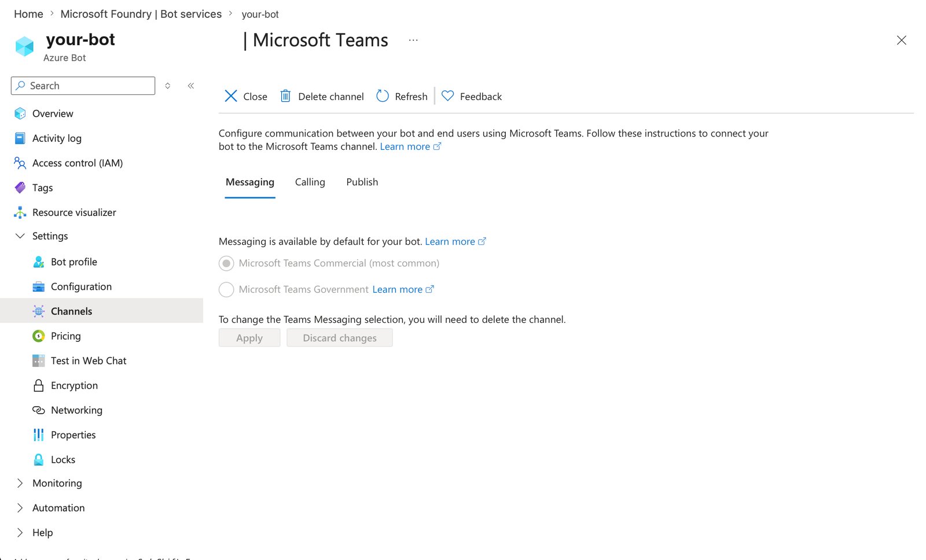Viewport: 926px width, 560px height.
Task: Click the Feedback label
Action: point(481,97)
